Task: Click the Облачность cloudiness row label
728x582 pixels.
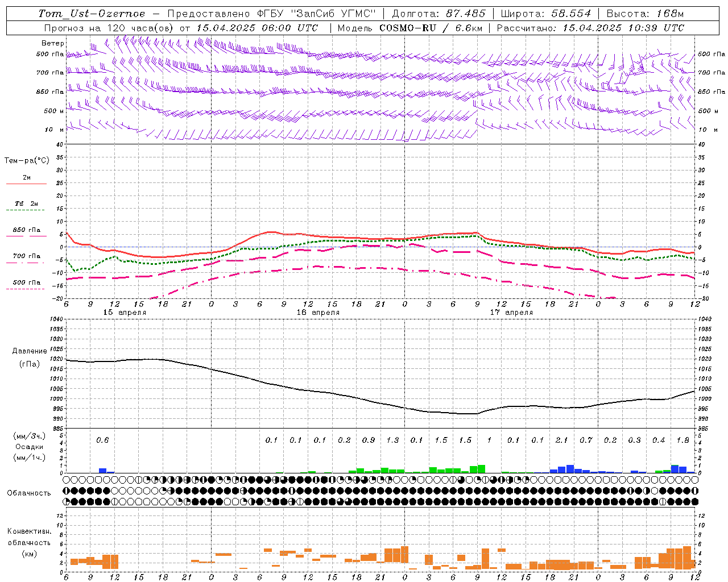Action: pyautogui.click(x=29, y=493)
